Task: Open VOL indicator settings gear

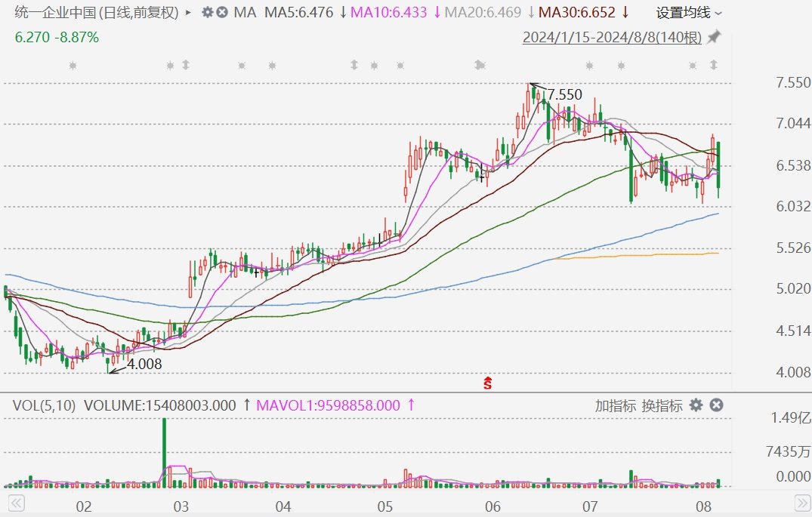Action: 696,405
